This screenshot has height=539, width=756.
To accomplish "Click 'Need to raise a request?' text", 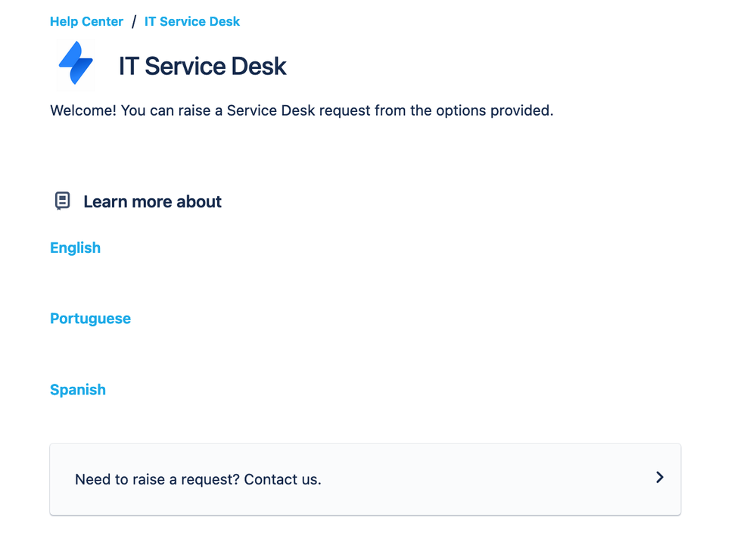I will 157,480.
